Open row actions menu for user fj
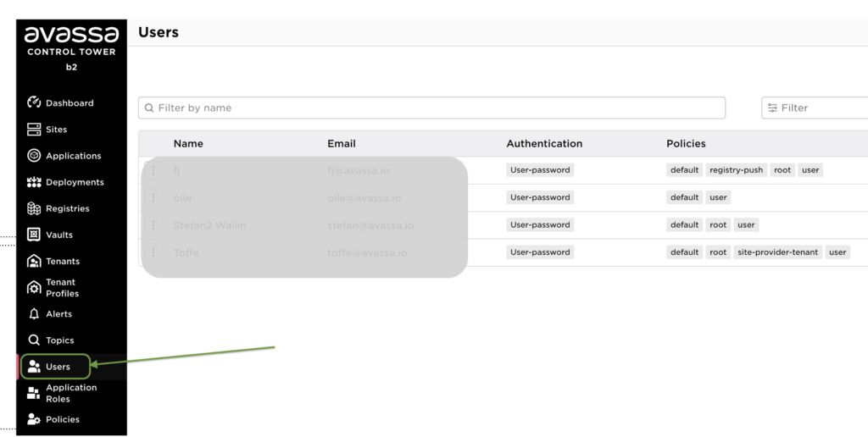Viewport: 868px width, 437px height. pos(153,170)
